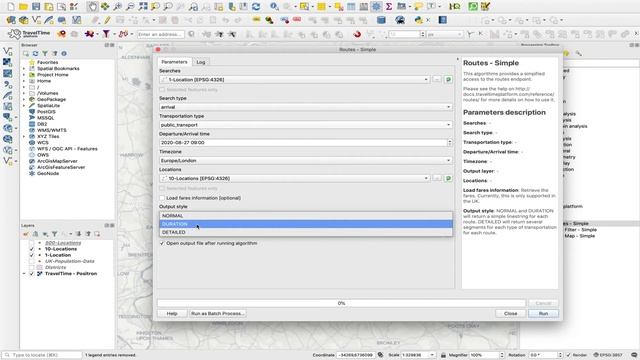640x360 pixels.
Task: Switch to the Log tab
Action: [201, 62]
